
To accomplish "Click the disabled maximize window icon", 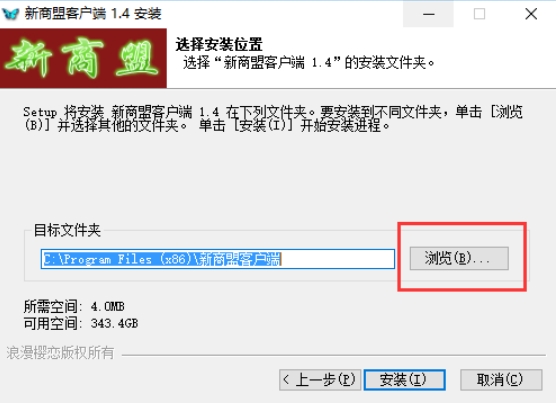I will click(479, 14).
